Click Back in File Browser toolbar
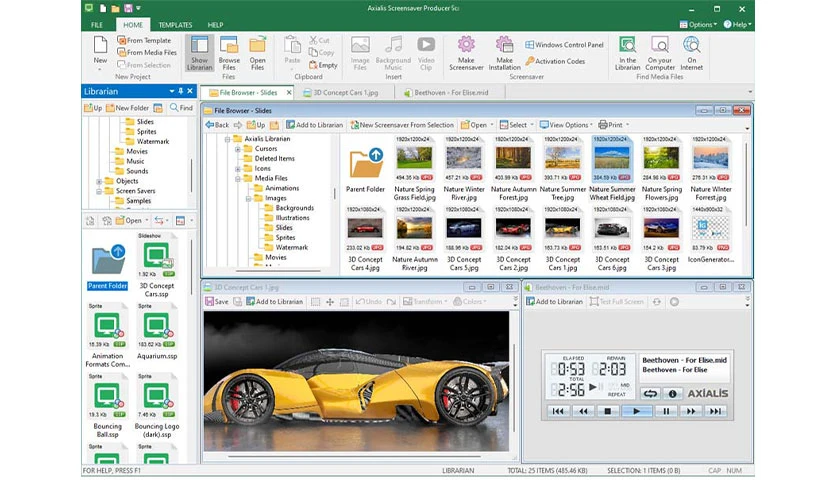The width and height of the screenshot is (836, 484). click(x=217, y=125)
